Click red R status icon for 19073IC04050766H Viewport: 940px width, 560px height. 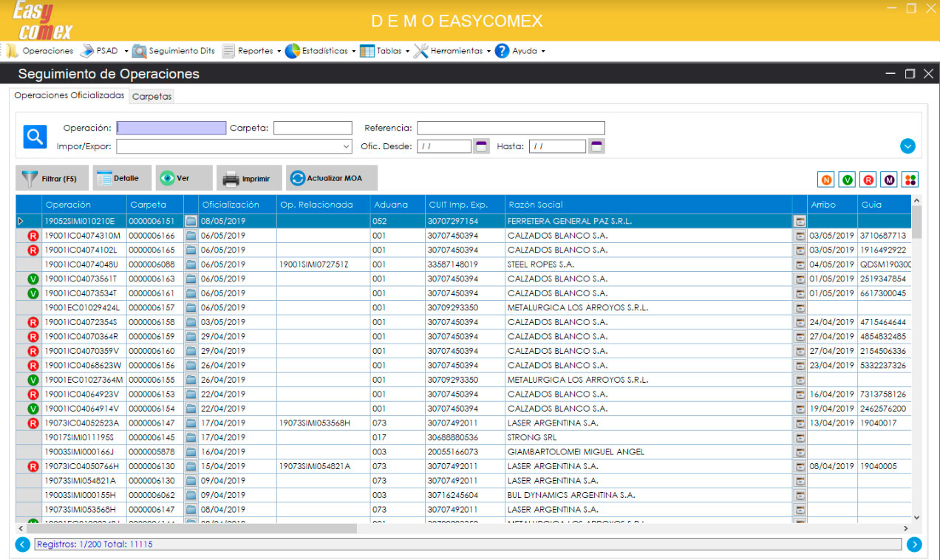(33, 466)
